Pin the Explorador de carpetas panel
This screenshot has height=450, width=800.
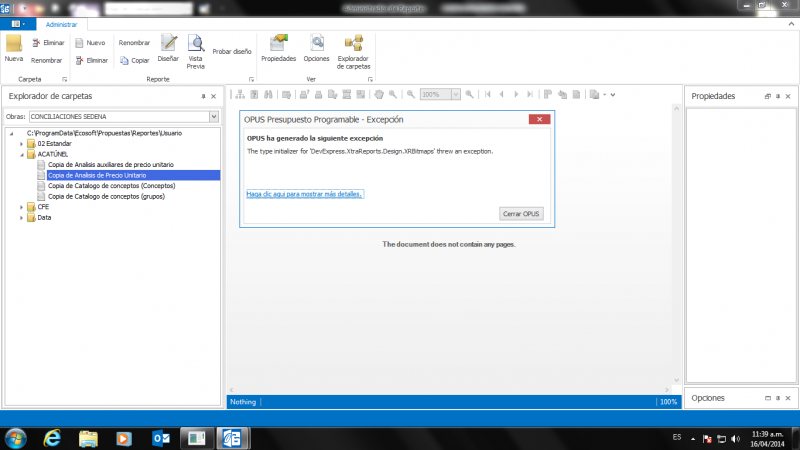pyautogui.click(x=203, y=96)
